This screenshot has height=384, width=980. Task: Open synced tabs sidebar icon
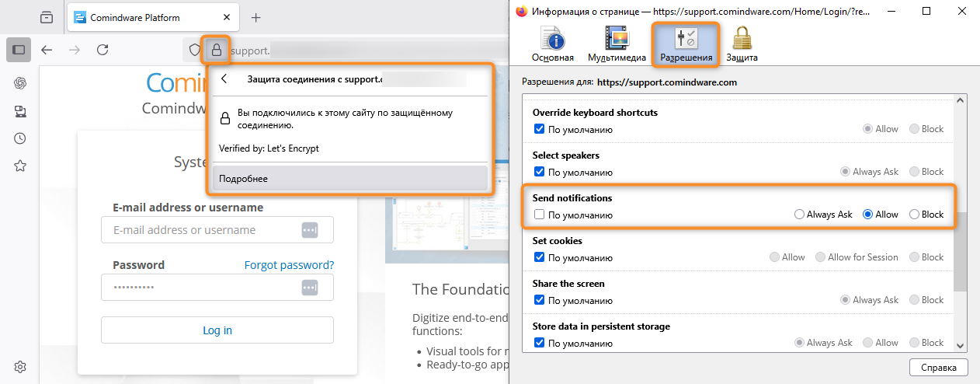point(20,111)
